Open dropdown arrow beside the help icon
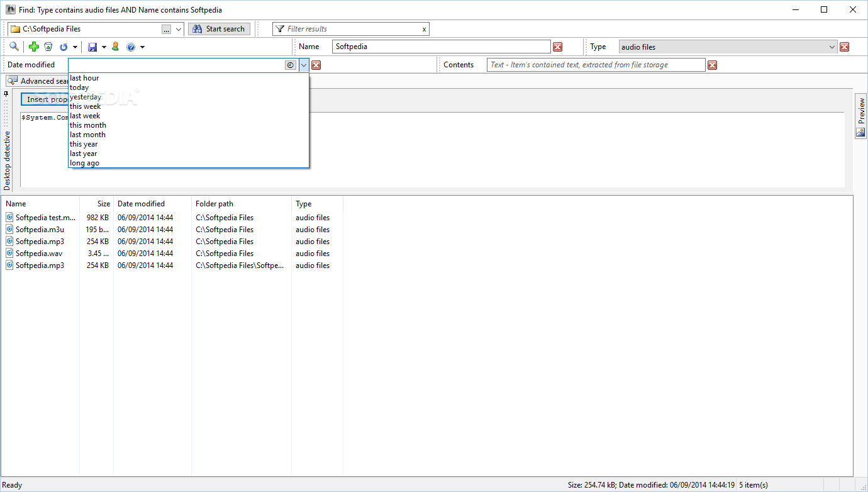868x492 pixels. tap(142, 47)
